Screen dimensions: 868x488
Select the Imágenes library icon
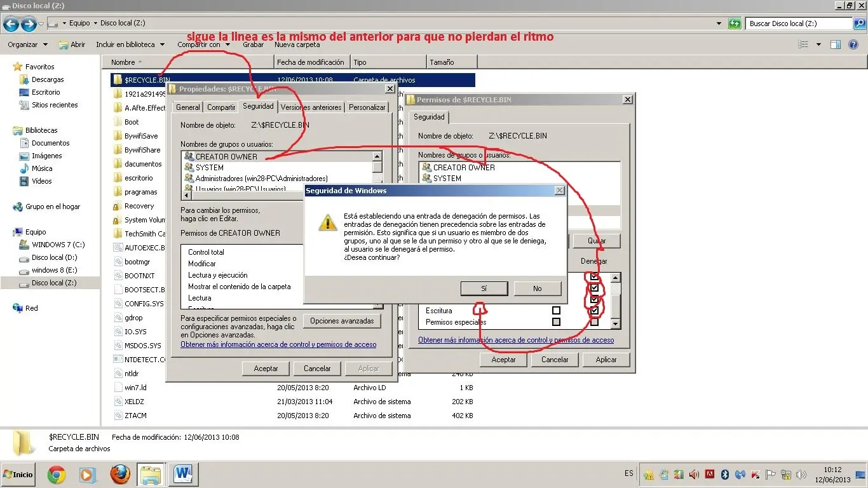25,156
